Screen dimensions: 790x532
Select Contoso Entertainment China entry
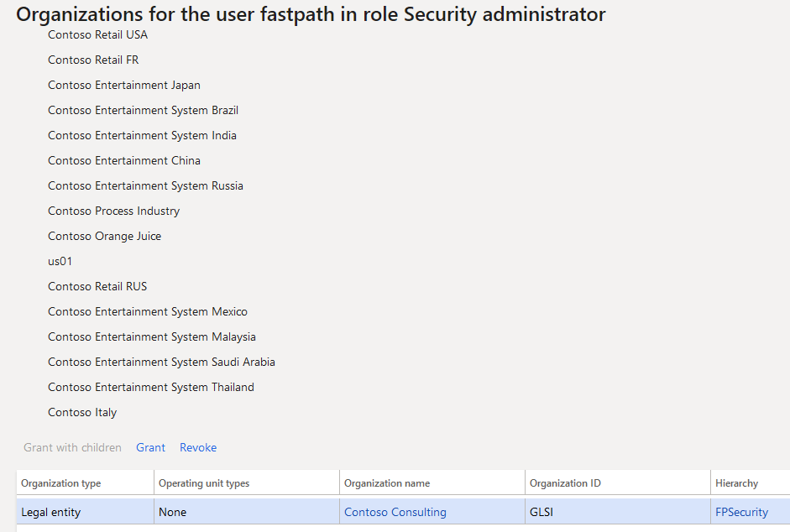click(x=124, y=161)
